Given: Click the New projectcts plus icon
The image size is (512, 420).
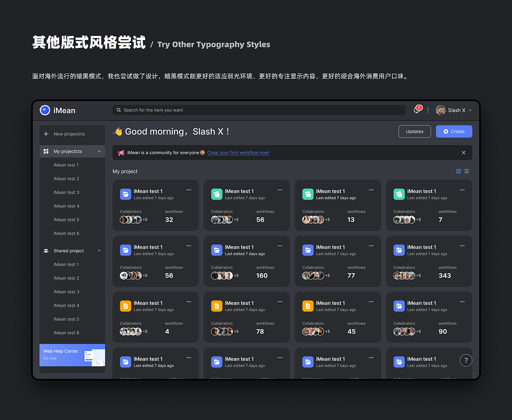Looking at the screenshot, I should click(46, 134).
